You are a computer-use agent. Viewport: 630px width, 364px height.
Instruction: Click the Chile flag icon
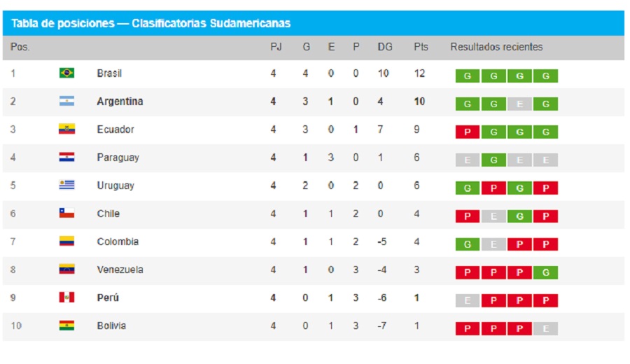coord(66,213)
